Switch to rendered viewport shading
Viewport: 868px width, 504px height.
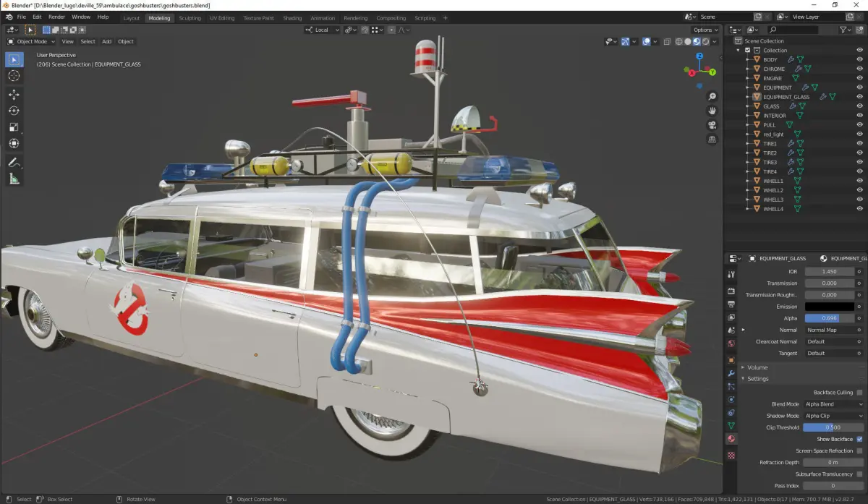point(705,42)
